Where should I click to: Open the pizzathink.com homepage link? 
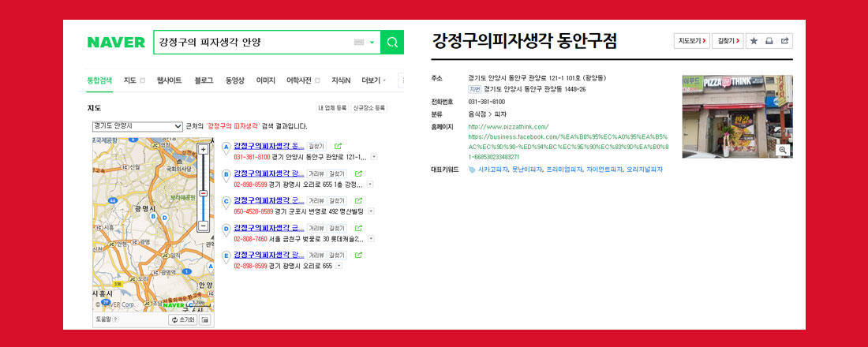508,127
